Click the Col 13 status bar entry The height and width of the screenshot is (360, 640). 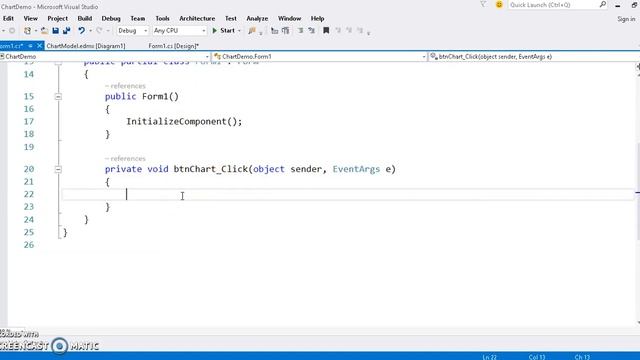pos(537,357)
